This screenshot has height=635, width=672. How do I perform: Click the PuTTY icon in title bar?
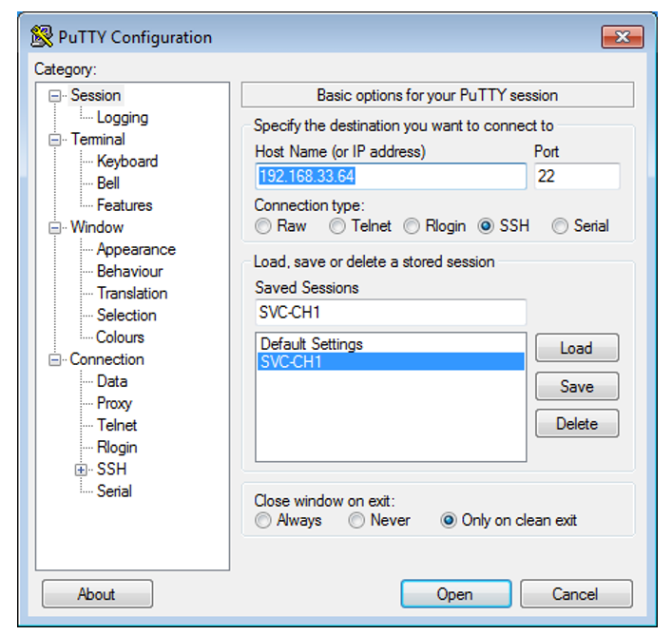point(42,37)
